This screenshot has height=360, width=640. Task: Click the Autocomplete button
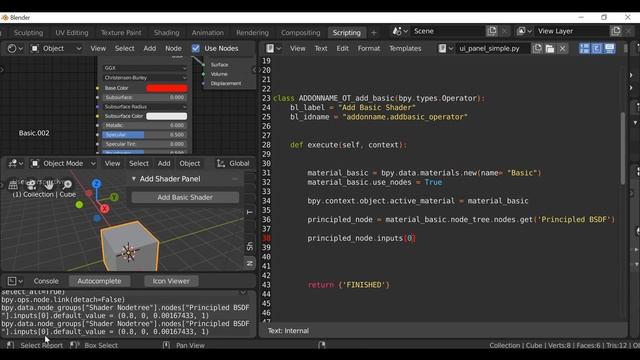tap(99, 281)
